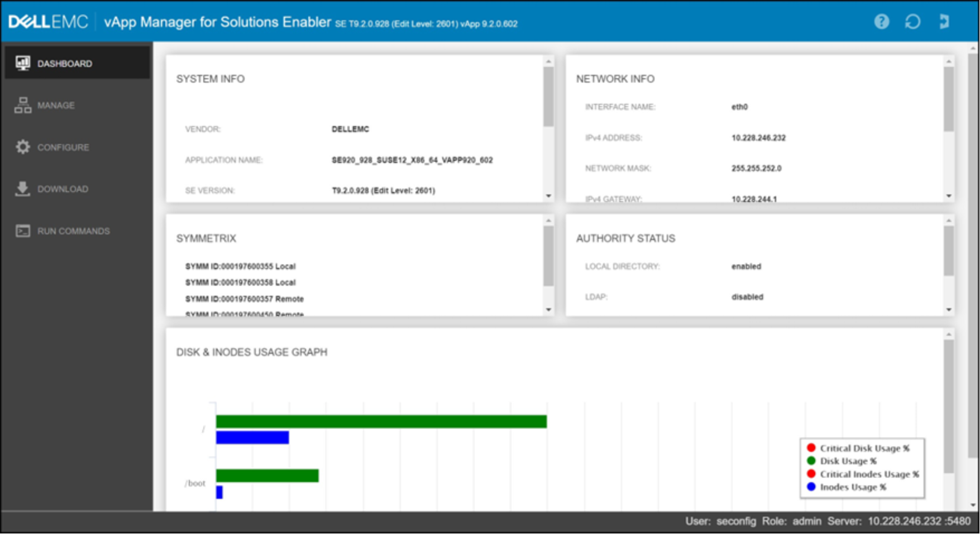
Task: Click the User: seconfig status bar entry
Action: point(720,521)
